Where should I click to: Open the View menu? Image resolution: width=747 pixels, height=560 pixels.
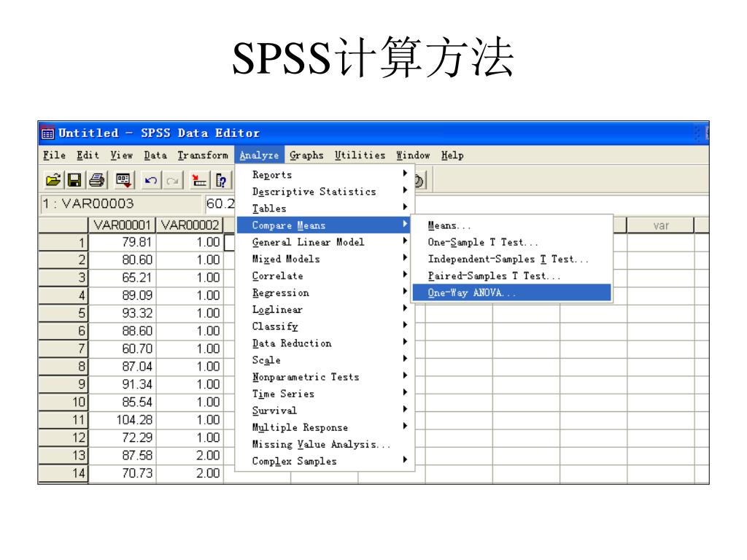click(x=122, y=155)
